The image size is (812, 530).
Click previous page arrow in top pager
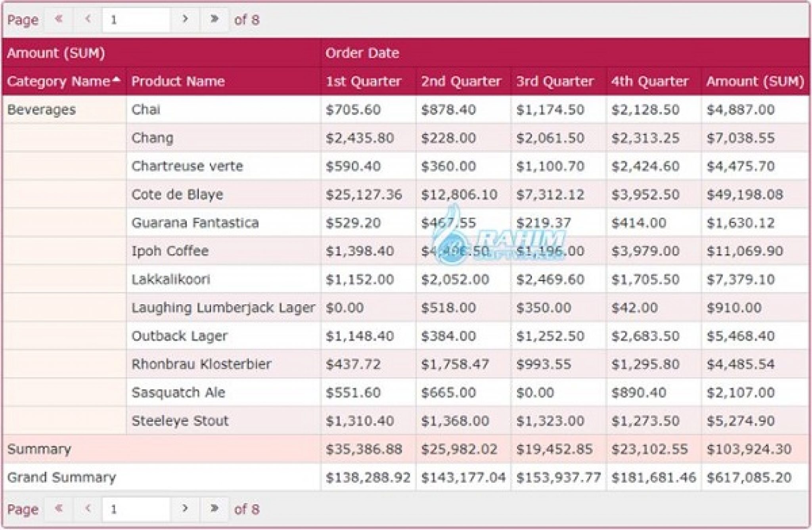88,19
